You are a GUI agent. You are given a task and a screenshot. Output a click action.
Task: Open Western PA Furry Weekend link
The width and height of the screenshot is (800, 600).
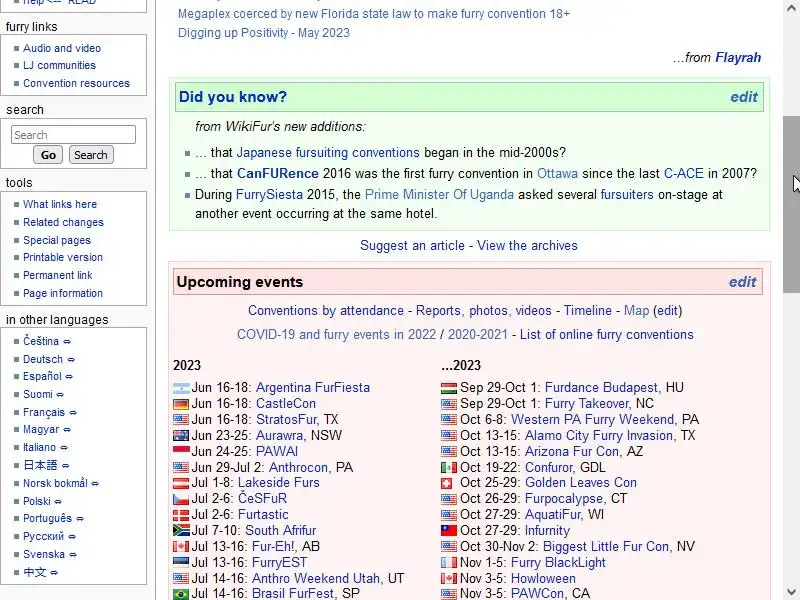point(593,419)
